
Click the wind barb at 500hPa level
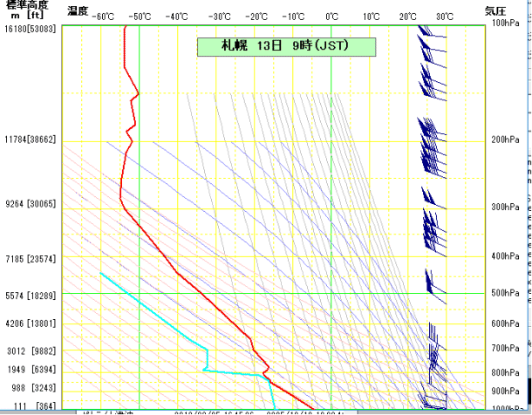tap(430, 283)
